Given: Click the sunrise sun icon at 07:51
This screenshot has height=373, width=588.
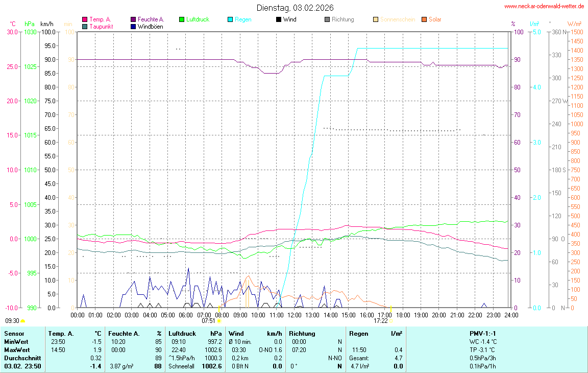Looking at the screenshot, I should pyautogui.click(x=219, y=321).
